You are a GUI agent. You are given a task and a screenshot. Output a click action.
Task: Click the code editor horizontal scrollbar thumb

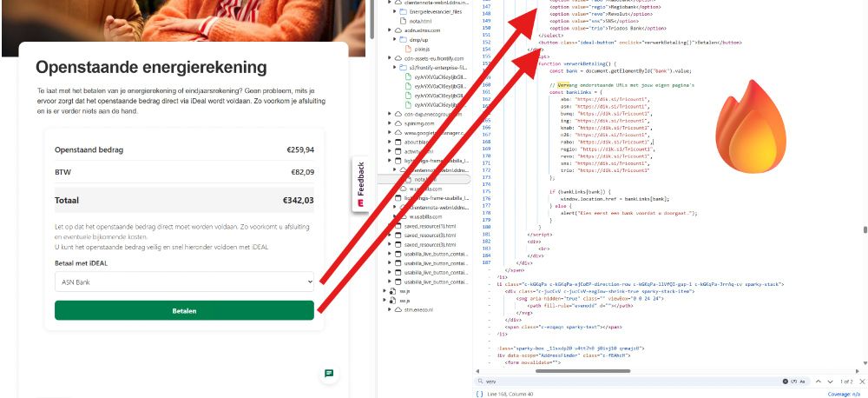tap(584, 371)
